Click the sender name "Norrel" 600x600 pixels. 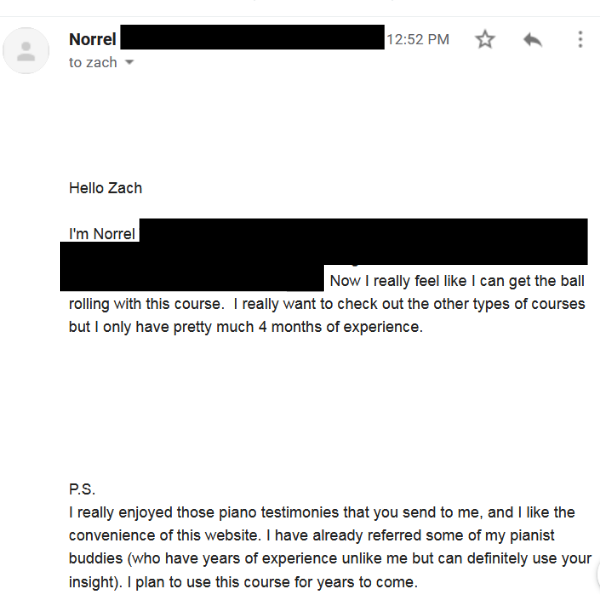pyautogui.click(x=93, y=40)
